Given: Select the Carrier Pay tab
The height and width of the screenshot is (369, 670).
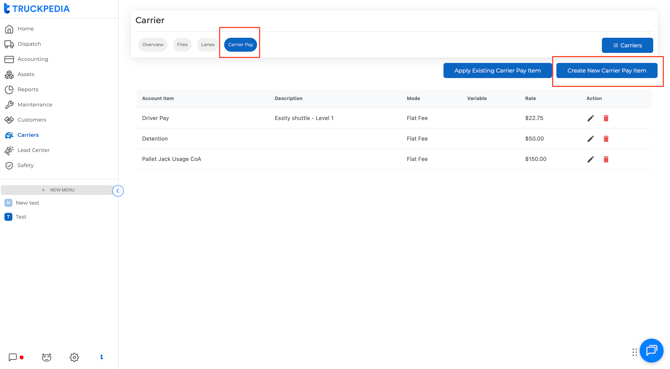Looking at the screenshot, I should (x=241, y=44).
